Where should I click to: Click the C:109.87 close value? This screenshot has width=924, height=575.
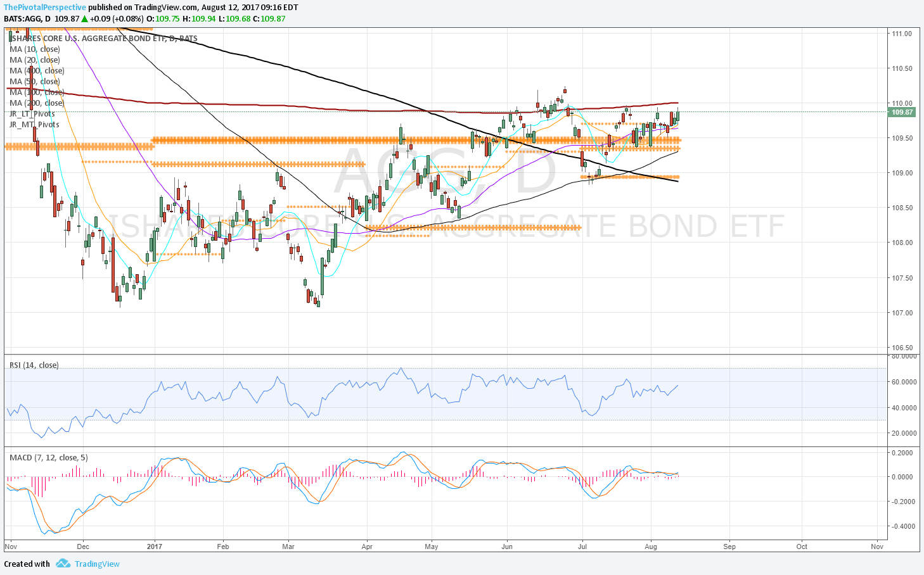point(269,19)
